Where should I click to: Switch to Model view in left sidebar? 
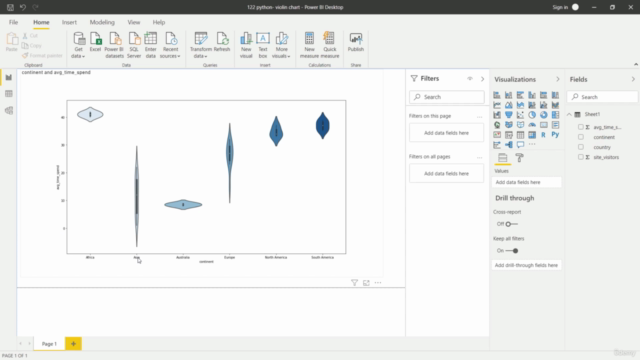(9, 111)
